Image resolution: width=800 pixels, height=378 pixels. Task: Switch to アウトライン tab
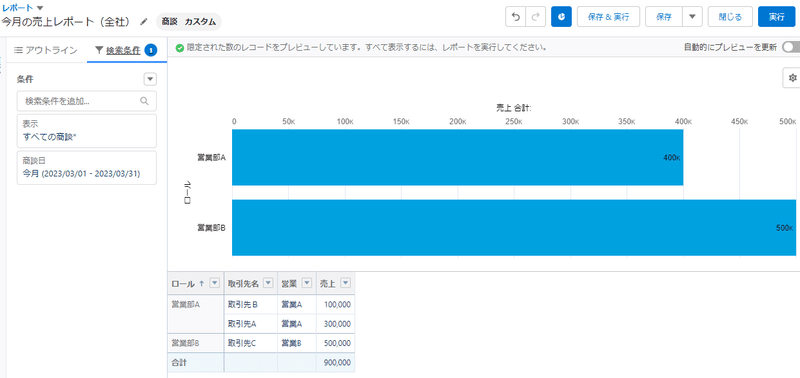click(45, 50)
